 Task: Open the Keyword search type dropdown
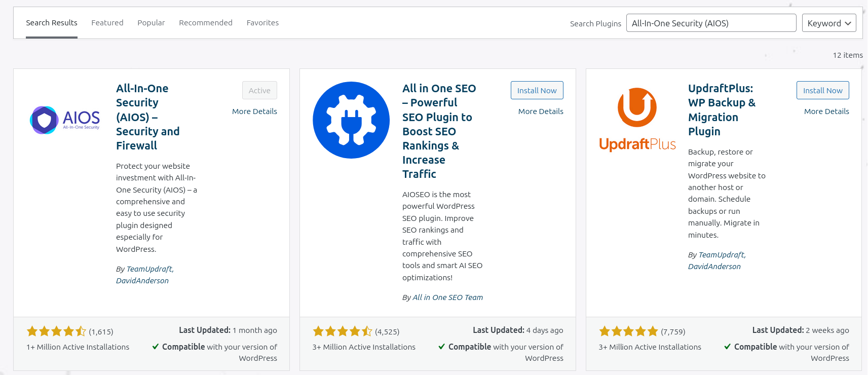[x=829, y=23]
